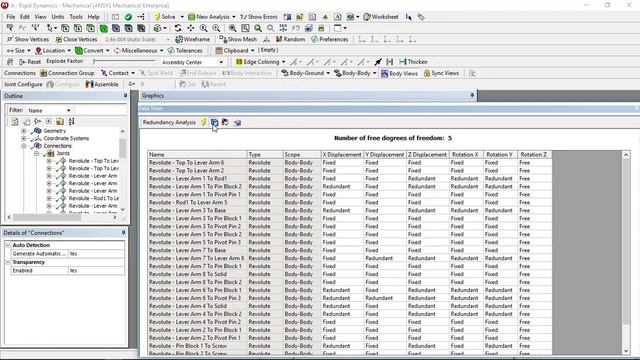This screenshot has height=360, width=640.
Task: Run the Solve command
Action: tap(165, 17)
